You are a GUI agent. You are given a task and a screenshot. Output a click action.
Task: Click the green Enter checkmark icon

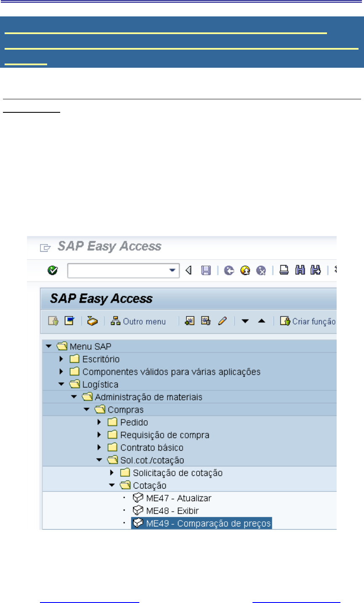[53, 271]
